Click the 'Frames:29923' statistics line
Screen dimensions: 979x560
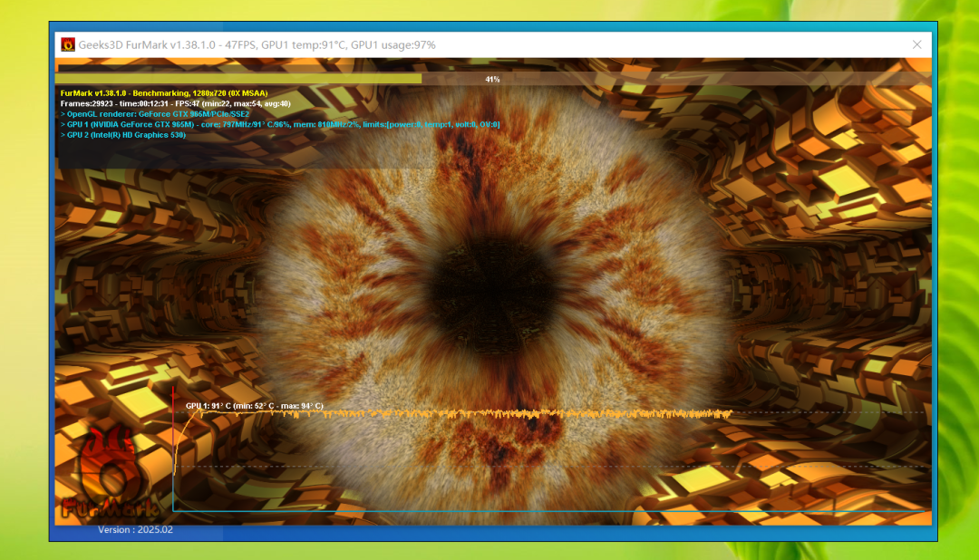[176, 103]
